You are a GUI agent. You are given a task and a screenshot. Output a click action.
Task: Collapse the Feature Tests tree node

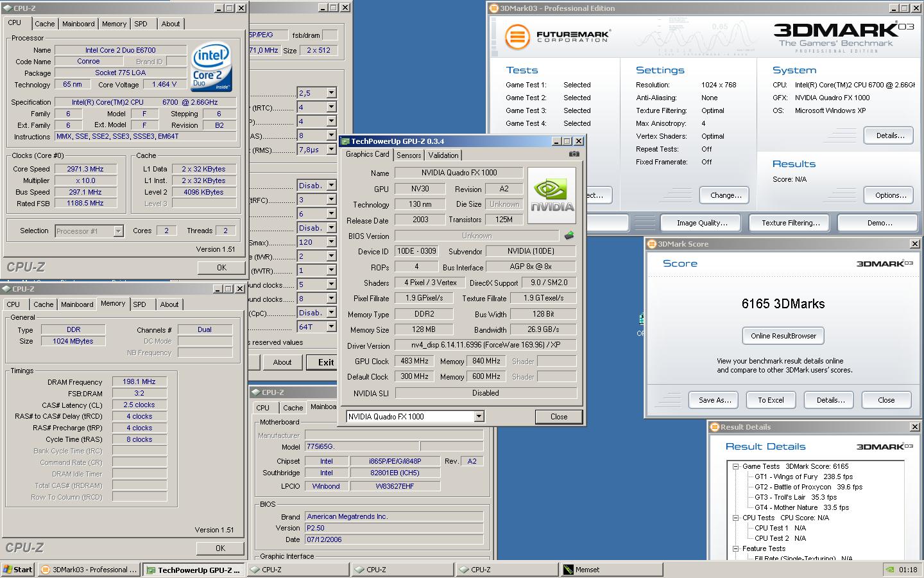point(735,548)
